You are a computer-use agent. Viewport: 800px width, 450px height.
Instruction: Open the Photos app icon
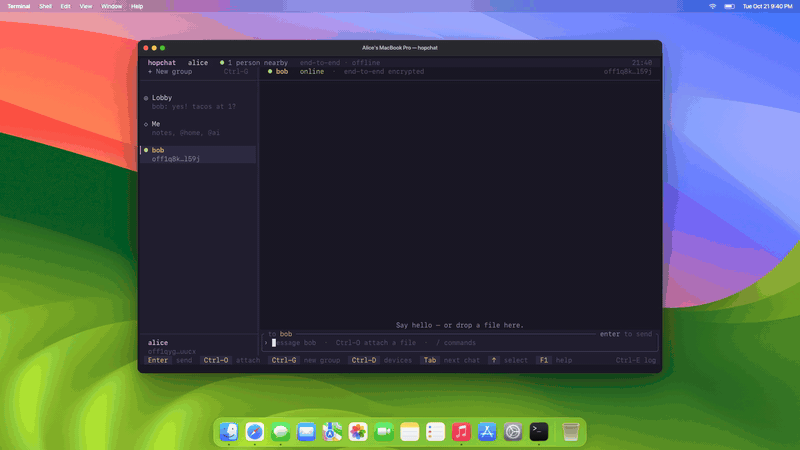point(358,432)
